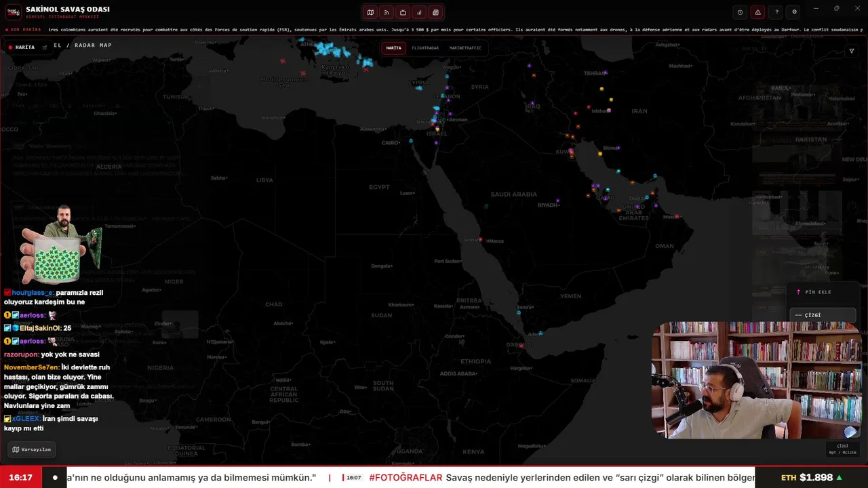
Task: Pop out the Harita panel via external-link icon
Action: [45, 47]
